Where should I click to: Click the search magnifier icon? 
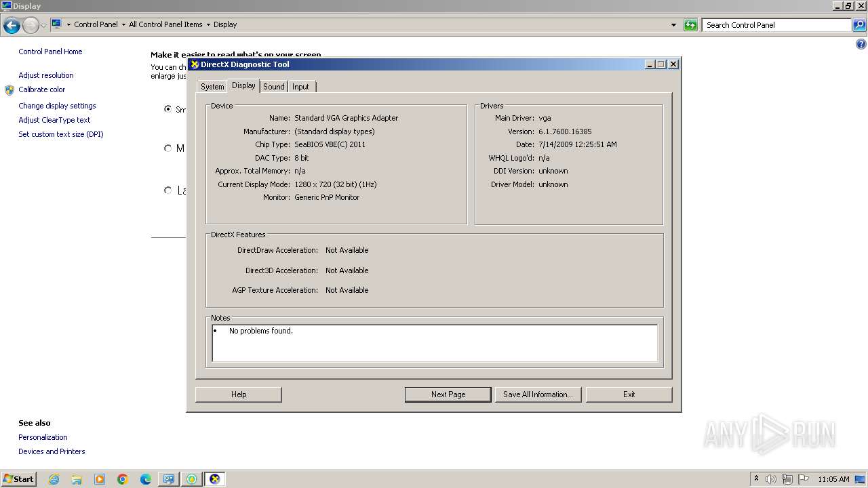tap(859, 25)
